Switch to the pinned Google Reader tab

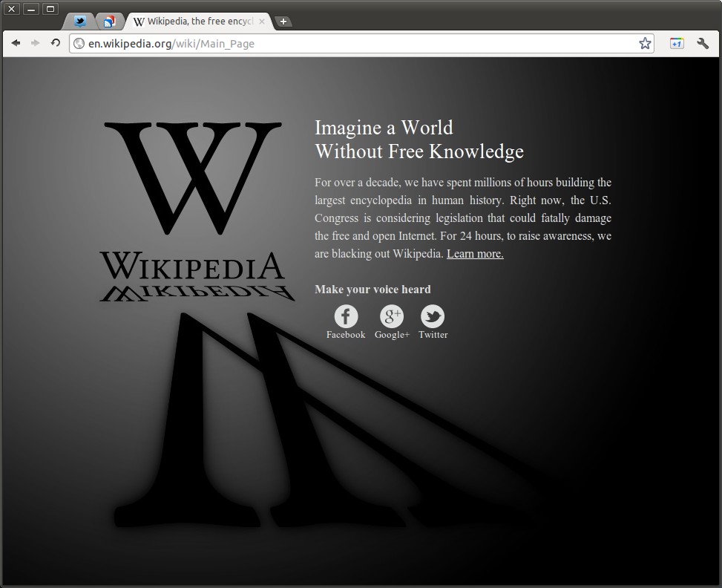[x=109, y=22]
